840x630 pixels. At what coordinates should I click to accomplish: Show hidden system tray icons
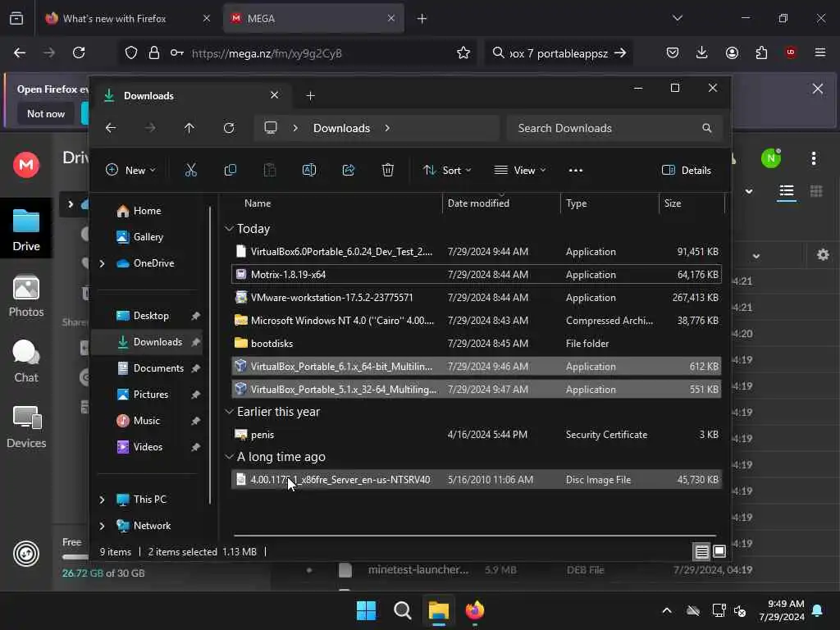click(x=667, y=610)
